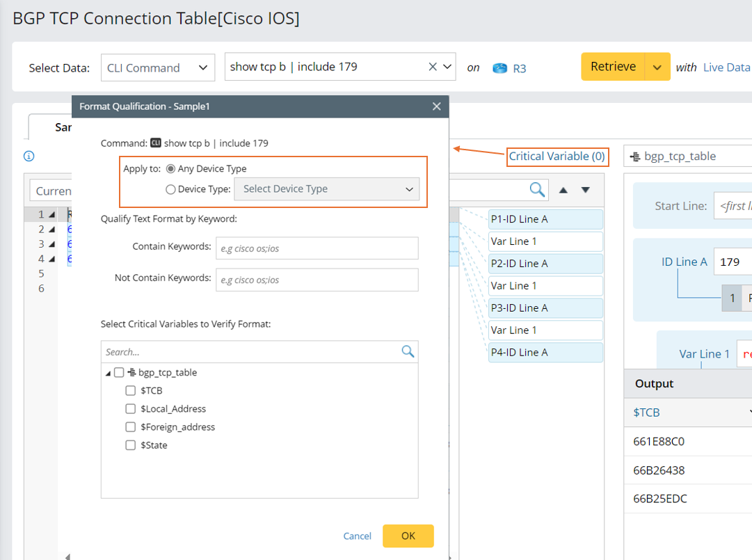Click the down arrow navigation icon
Viewport: 752px width, 560px height.
(586, 190)
